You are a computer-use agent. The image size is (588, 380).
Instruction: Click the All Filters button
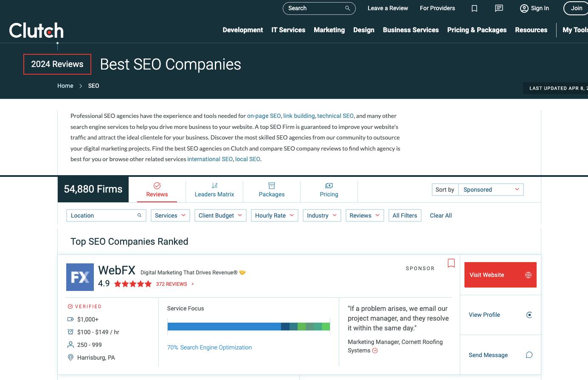point(405,215)
